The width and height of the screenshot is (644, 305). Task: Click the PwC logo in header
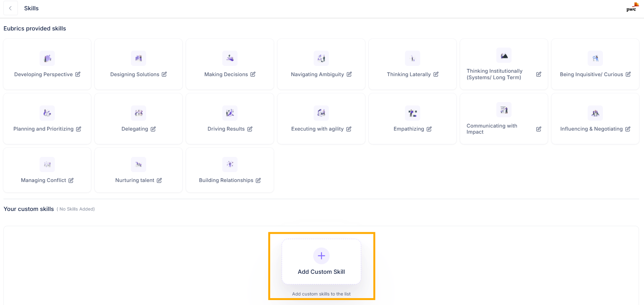(632, 8)
